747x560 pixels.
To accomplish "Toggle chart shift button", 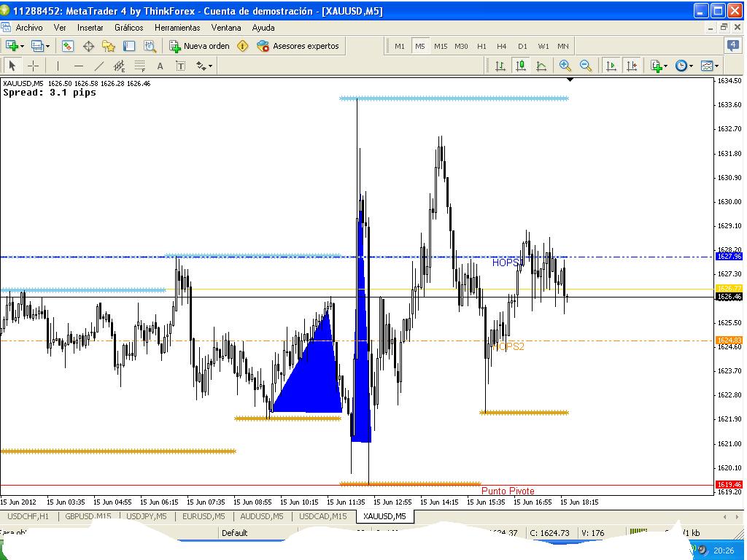I will click(632, 66).
